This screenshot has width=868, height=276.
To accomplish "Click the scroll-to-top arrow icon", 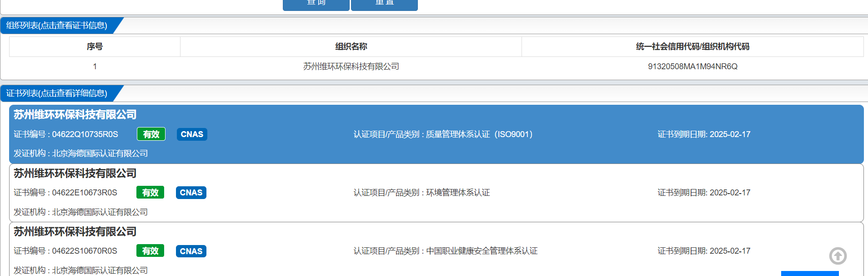I will click(838, 256).
